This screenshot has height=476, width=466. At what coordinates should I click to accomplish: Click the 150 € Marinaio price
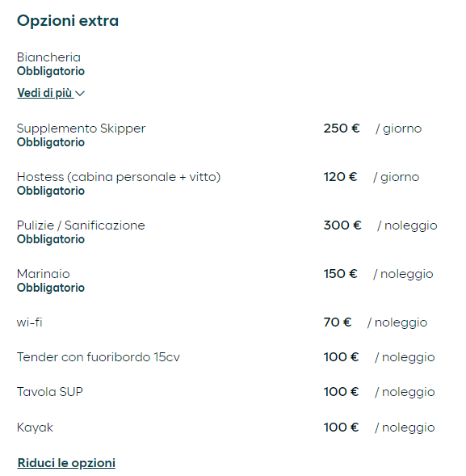340,274
